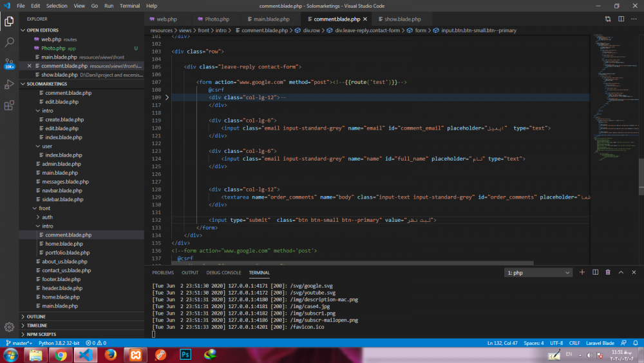This screenshot has width=644, height=363.
Task: Open the Source Control view
Action: click(10, 63)
